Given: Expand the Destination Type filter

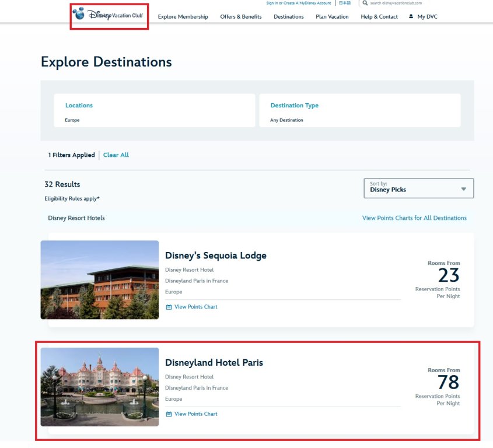Looking at the screenshot, I should click(359, 111).
